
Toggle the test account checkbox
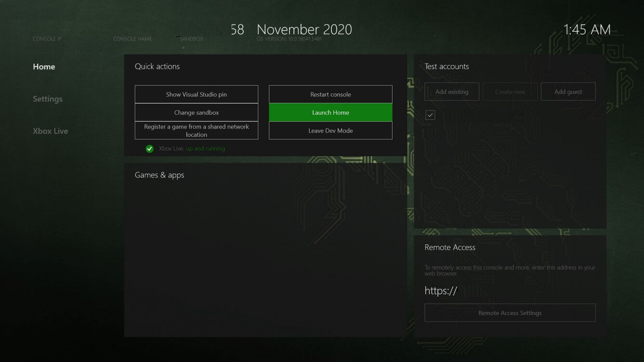pyautogui.click(x=430, y=115)
